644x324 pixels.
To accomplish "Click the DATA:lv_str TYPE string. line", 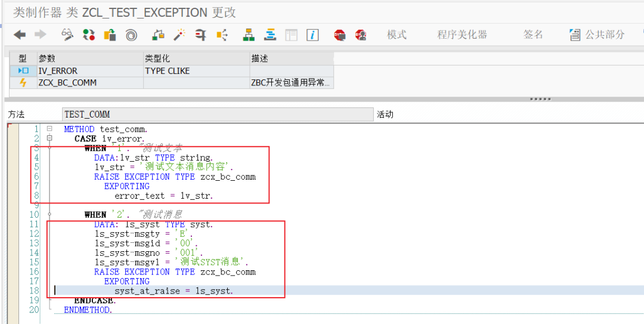I will tap(153, 158).
